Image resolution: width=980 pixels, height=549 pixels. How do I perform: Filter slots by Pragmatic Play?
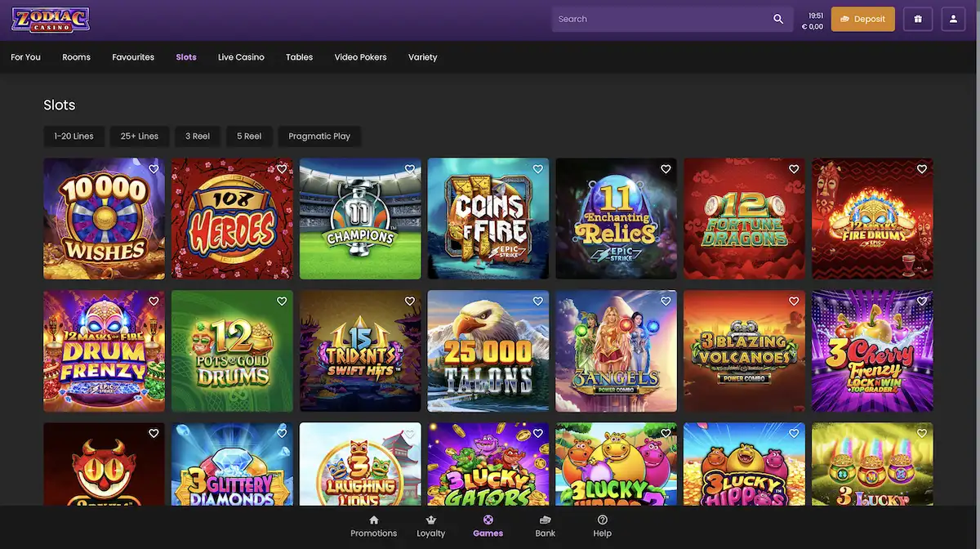coord(319,136)
